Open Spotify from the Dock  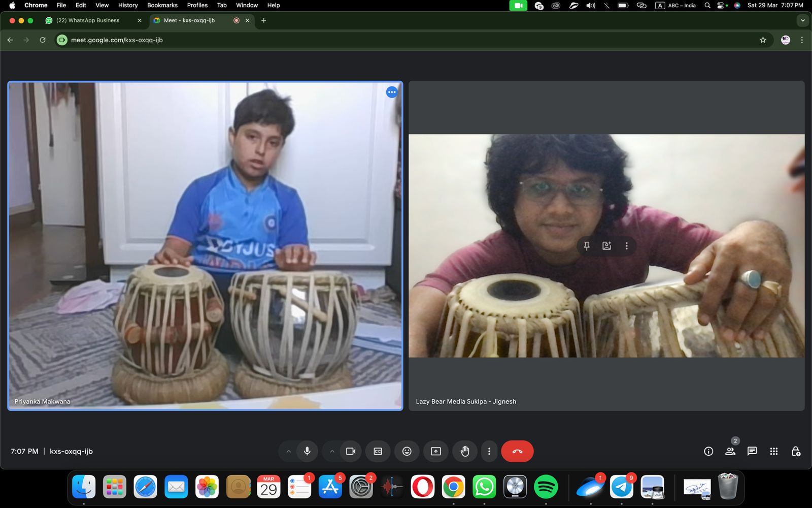coord(546,487)
